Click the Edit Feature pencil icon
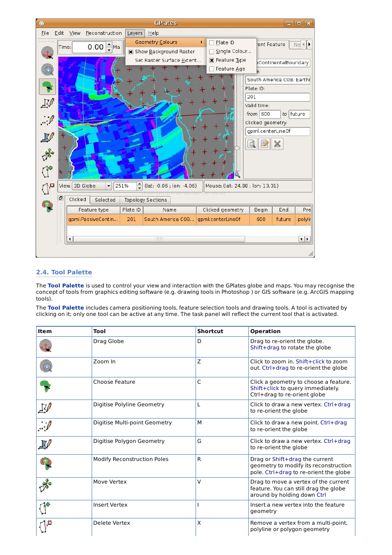392x555 pixels. click(264, 144)
